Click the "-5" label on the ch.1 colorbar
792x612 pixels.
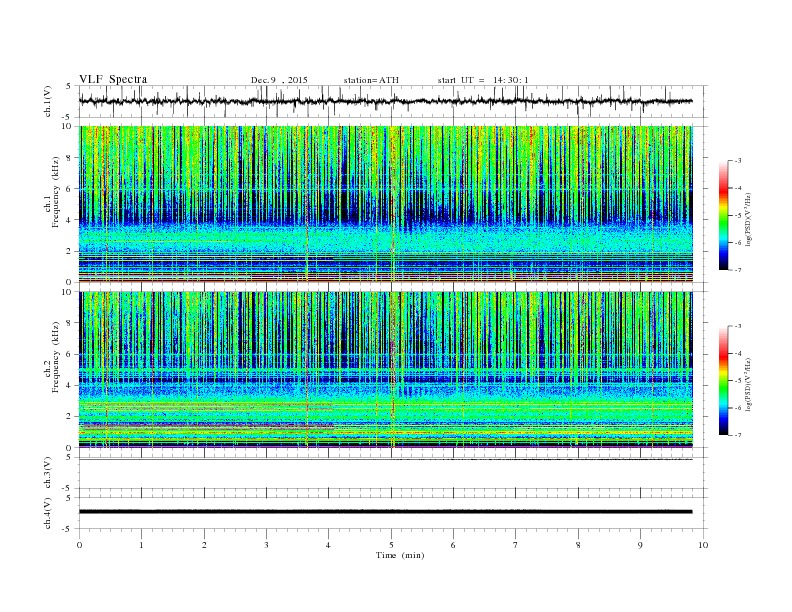[x=737, y=216]
